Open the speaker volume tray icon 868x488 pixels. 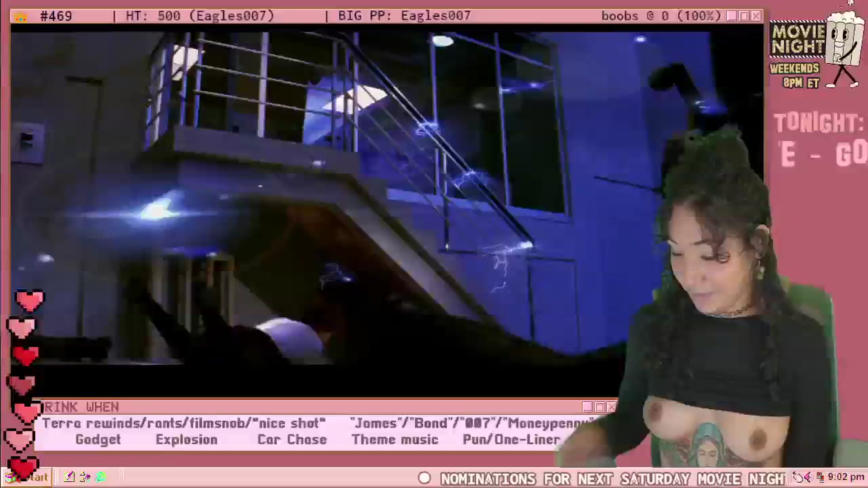(808, 477)
